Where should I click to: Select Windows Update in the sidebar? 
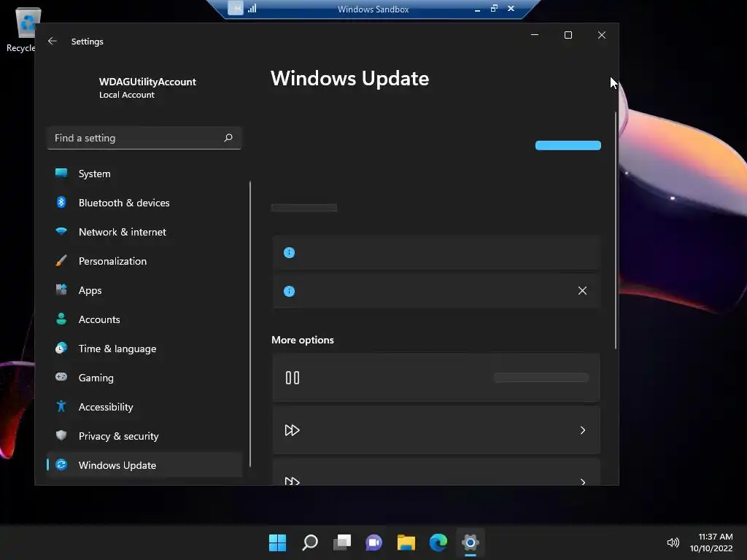[x=144, y=465]
